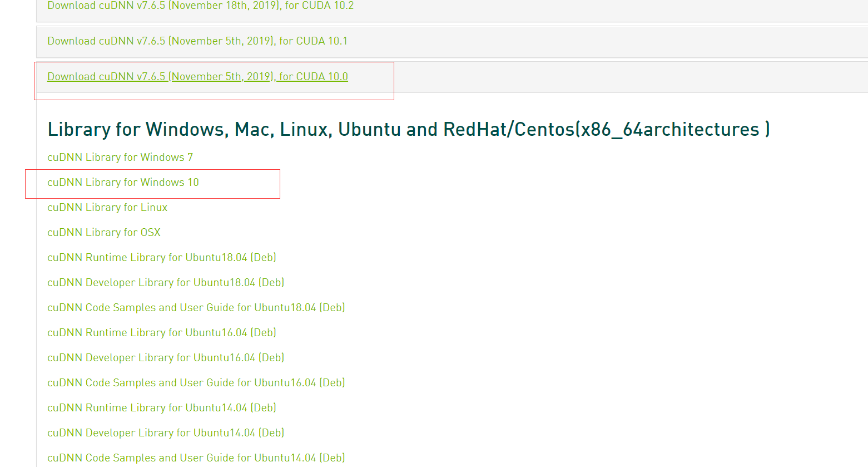Download cuDNN Library for Windows 7
Screen dimensions: 868x467
click(120, 157)
